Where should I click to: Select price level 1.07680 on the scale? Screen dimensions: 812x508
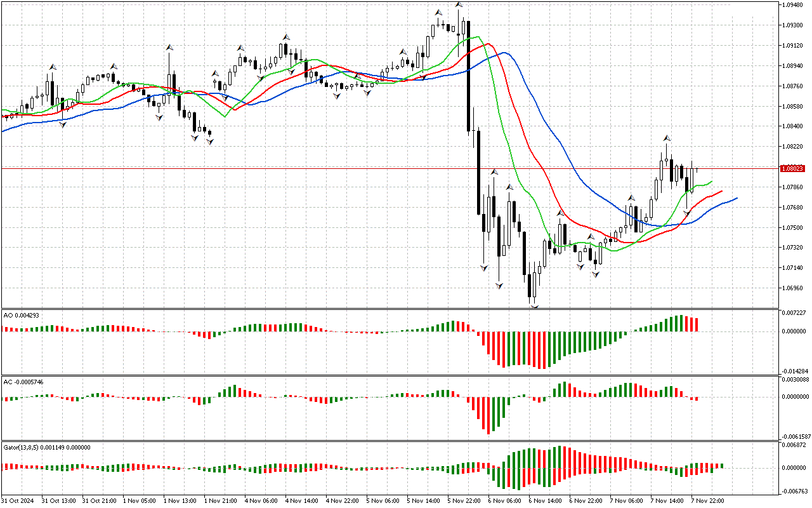[x=793, y=208]
